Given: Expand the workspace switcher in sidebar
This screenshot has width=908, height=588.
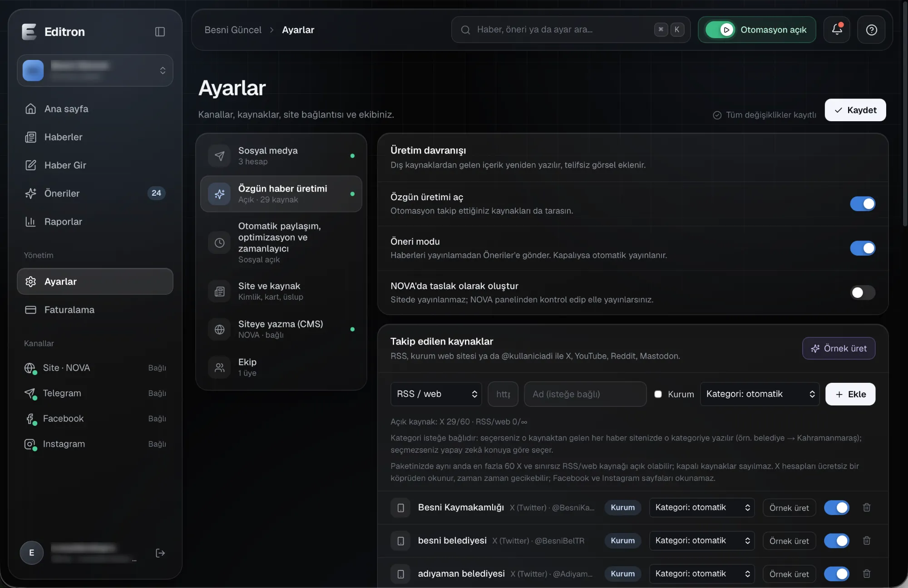Looking at the screenshot, I should click(x=95, y=70).
